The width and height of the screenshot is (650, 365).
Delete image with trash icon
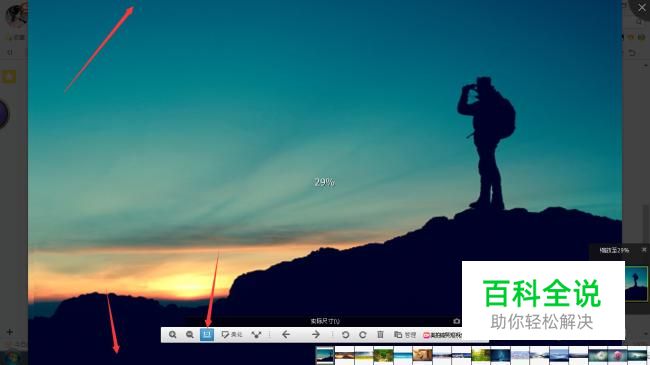pos(380,334)
